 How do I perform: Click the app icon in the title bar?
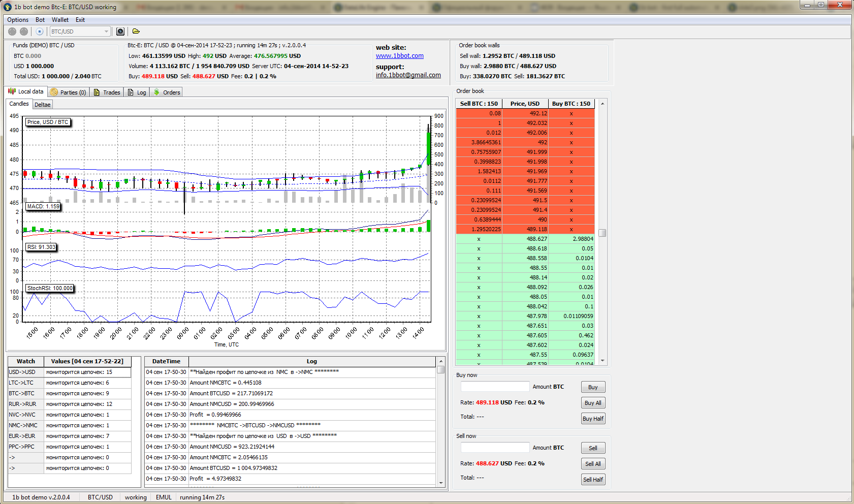click(x=8, y=7)
